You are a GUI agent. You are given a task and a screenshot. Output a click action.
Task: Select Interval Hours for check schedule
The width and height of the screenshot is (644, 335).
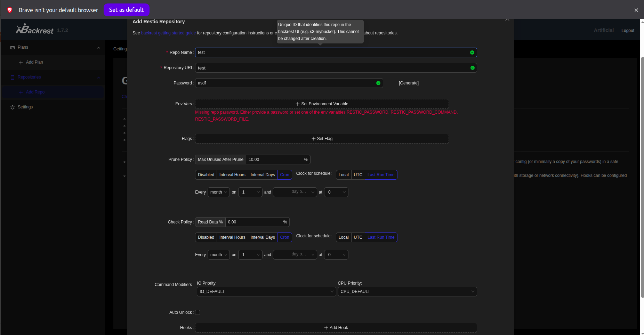point(232,237)
